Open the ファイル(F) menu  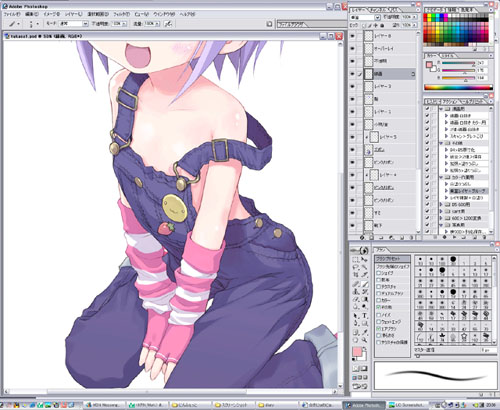tap(12, 14)
